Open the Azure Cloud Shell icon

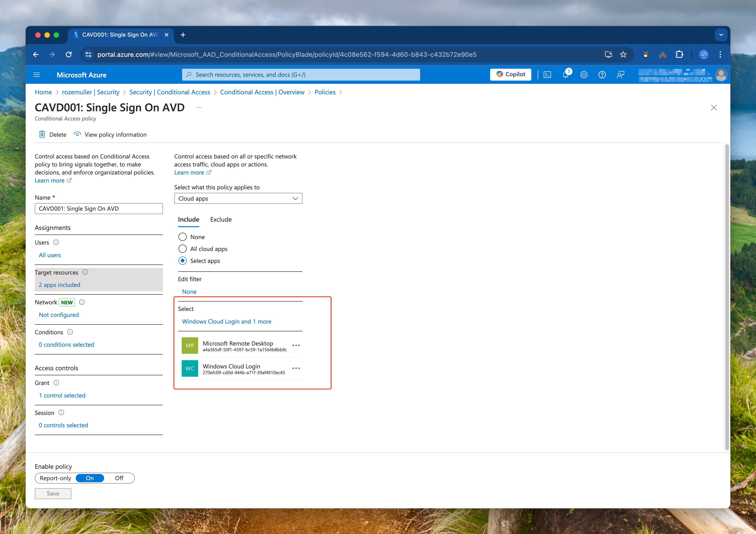pos(547,75)
